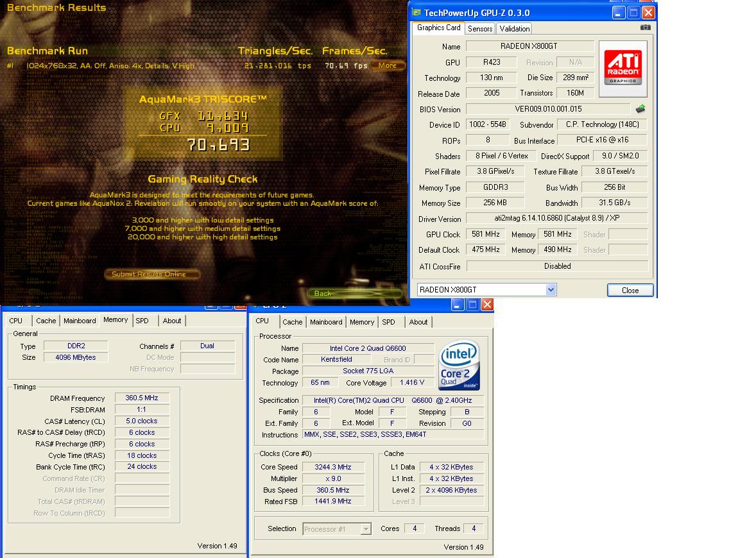The image size is (756, 558).
Task: Click the Device ID value 1002 - 554B
Action: point(488,124)
